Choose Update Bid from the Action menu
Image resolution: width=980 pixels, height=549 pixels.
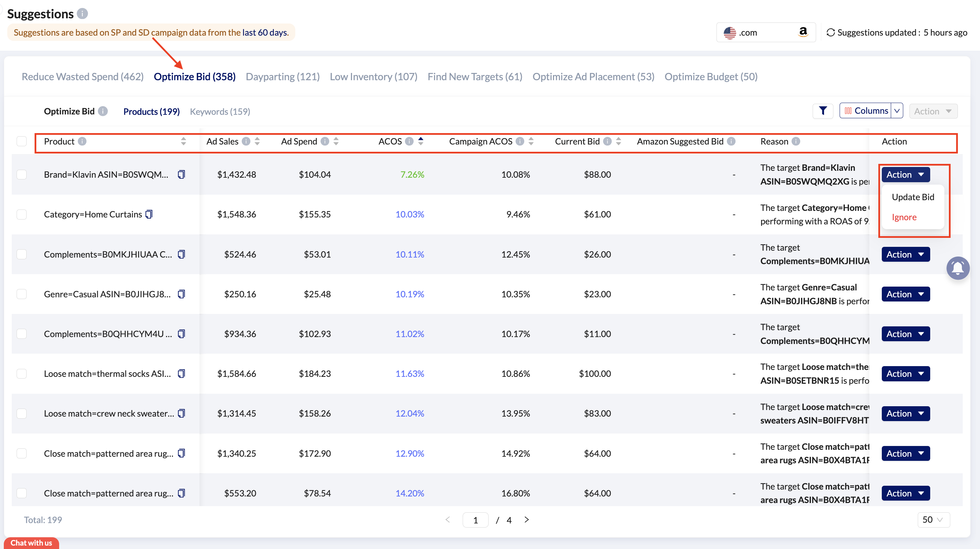913,197
